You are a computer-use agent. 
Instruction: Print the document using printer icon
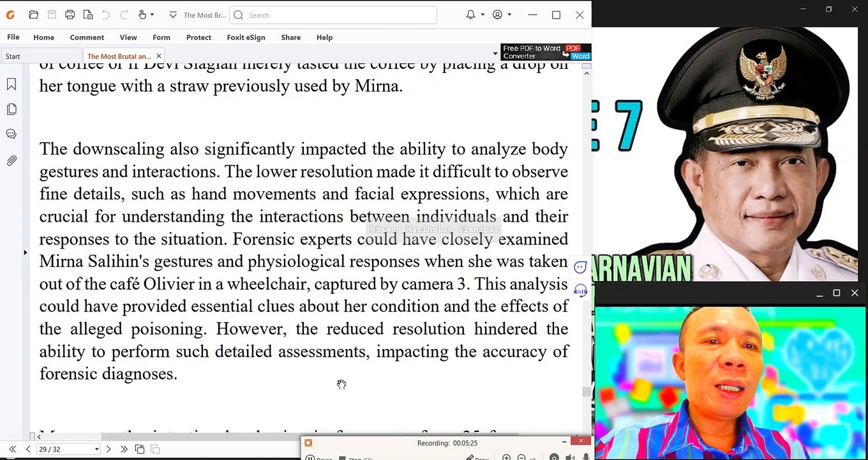click(70, 15)
